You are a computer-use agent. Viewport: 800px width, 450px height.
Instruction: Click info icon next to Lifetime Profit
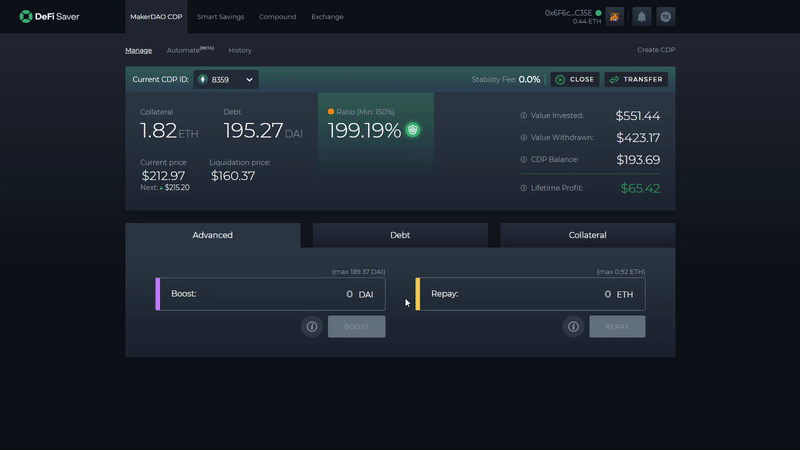tap(523, 188)
